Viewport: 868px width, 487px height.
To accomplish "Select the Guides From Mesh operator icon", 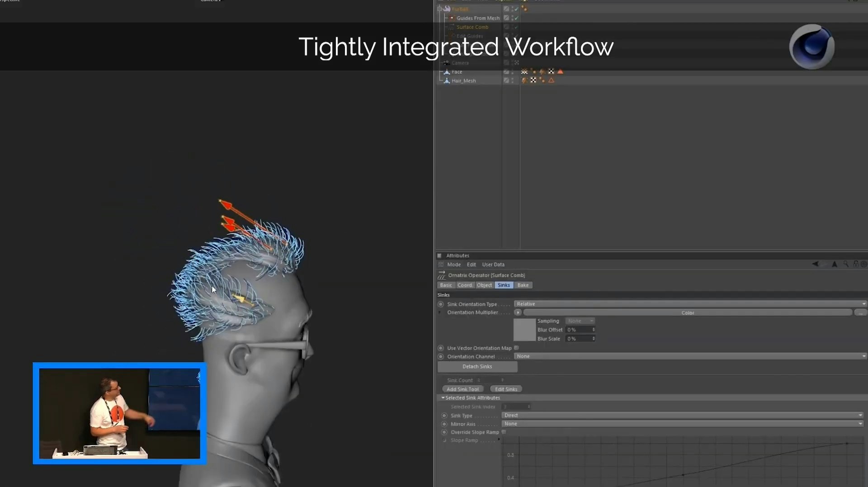I will [452, 18].
